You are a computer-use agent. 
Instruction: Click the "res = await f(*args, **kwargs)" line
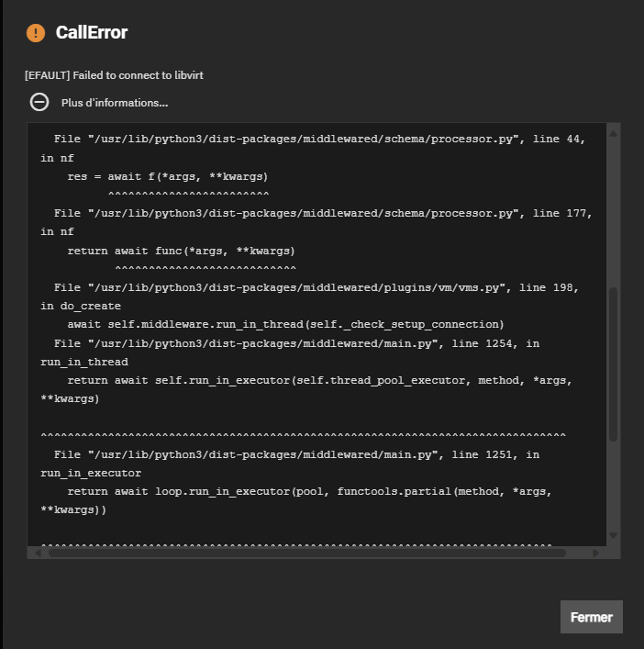[x=168, y=177]
